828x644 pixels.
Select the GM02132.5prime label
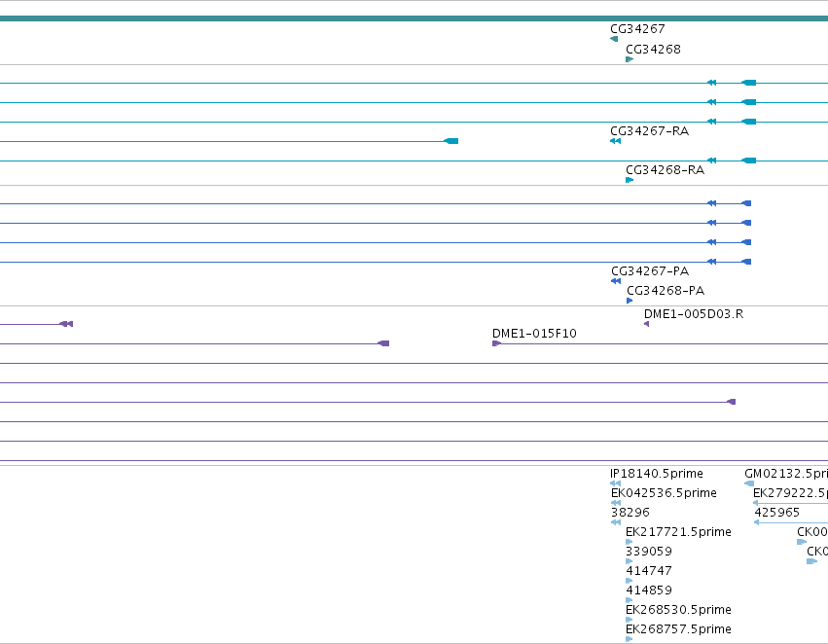point(786,474)
